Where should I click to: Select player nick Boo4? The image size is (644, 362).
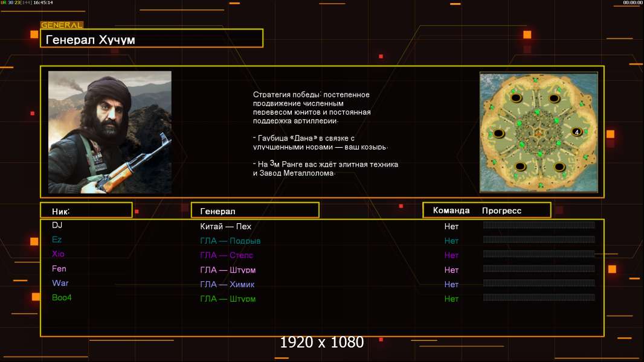tap(62, 297)
